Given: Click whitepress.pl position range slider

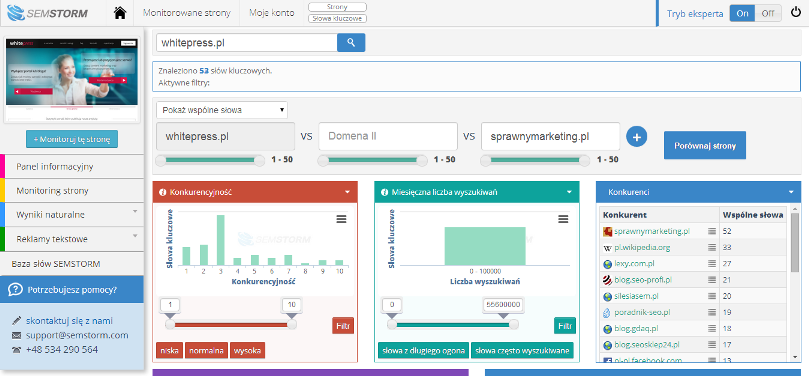Looking at the screenshot, I should (211, 161).
